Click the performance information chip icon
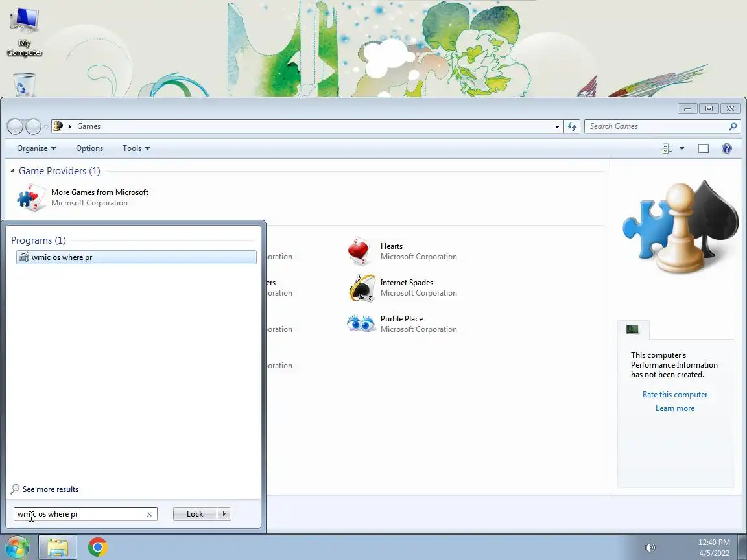 tap(633, 329)
